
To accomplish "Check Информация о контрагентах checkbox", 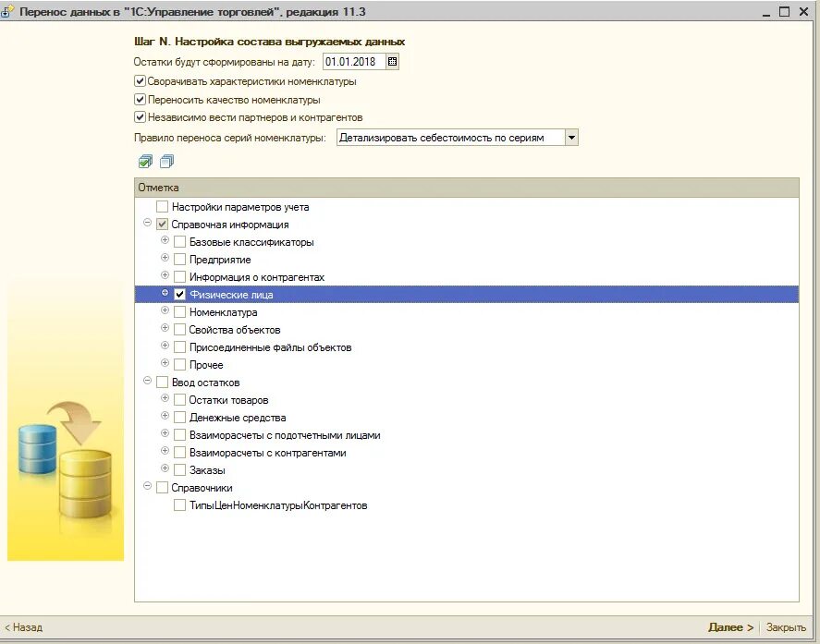I will pos(180,277).
